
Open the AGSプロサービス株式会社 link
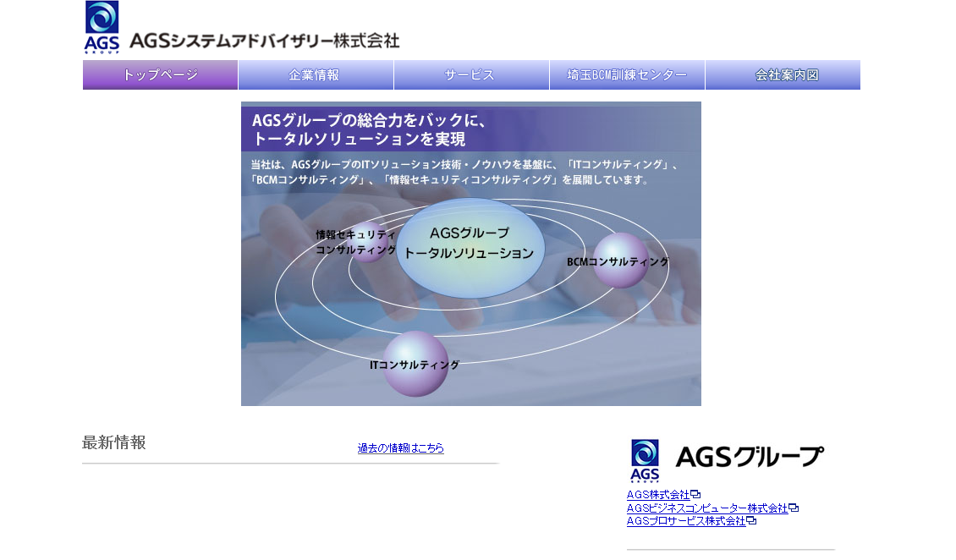686,521
